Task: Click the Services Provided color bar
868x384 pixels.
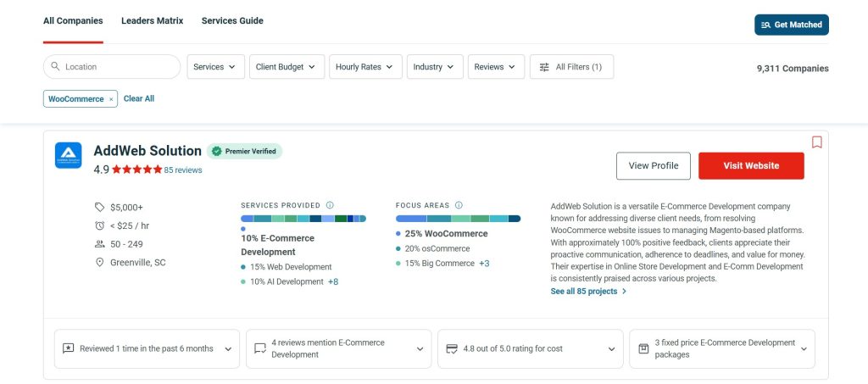Action: [x=303, y=219]
